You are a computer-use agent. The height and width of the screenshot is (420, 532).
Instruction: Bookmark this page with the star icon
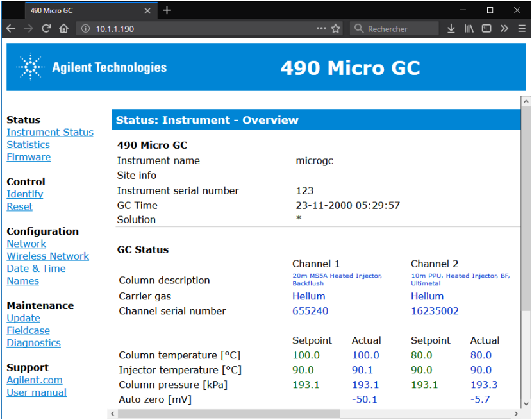pos(336,29)
